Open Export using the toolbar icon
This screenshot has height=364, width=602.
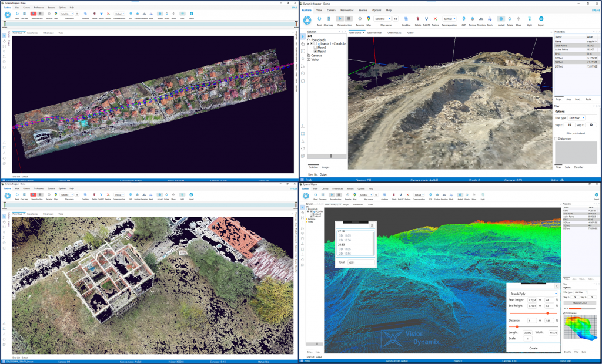540,18
